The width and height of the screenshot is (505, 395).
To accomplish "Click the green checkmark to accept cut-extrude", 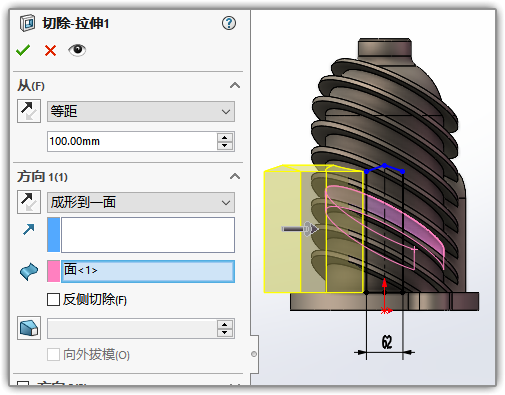I will (23, 50).
